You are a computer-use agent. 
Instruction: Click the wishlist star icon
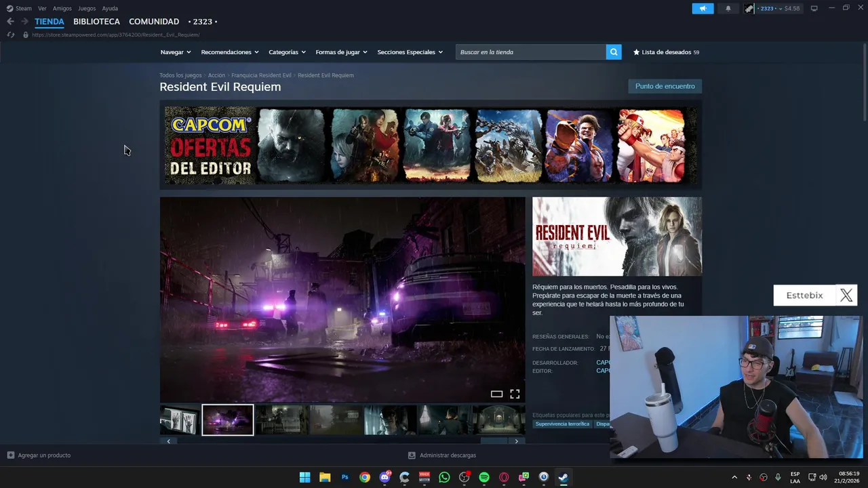pos(636,52)
